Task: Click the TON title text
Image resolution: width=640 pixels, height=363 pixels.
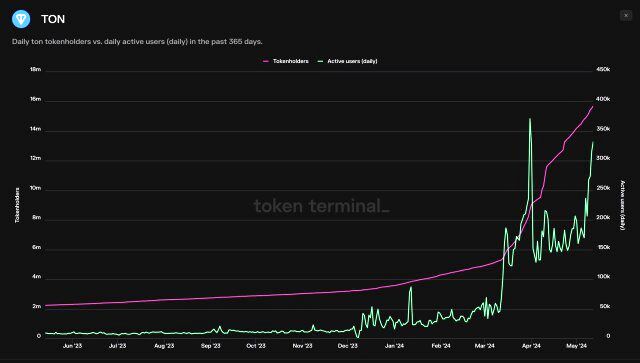Action: 53,19
